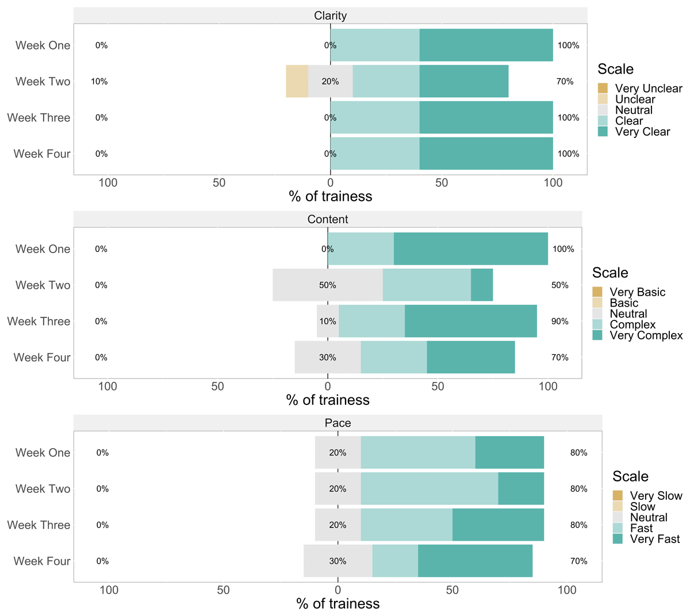Click the Week Three label in Content chart
This screenshot has width=690, height=616.
pyautogui.click(x=39, y=322)
